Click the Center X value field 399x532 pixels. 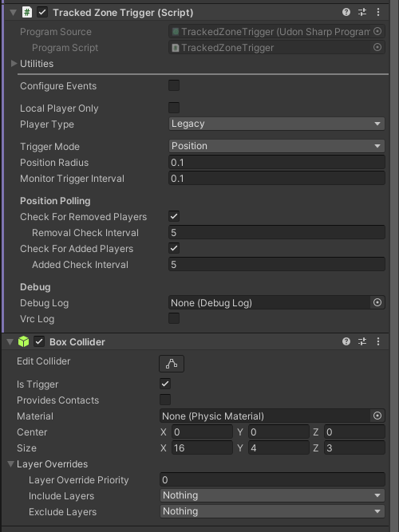pos(203,432)
